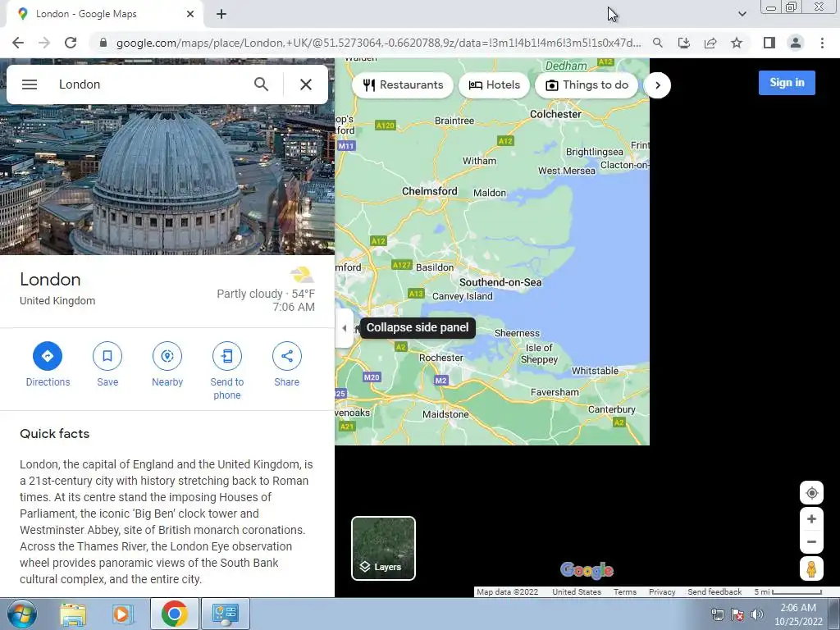Bookmark this page with the star
The height and width of the screenshot is (630, 840).
click(x=737, y=43)
